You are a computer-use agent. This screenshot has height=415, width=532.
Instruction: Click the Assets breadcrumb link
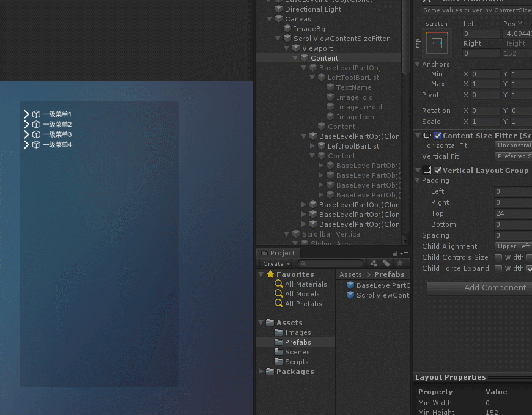tap(350, 274)
